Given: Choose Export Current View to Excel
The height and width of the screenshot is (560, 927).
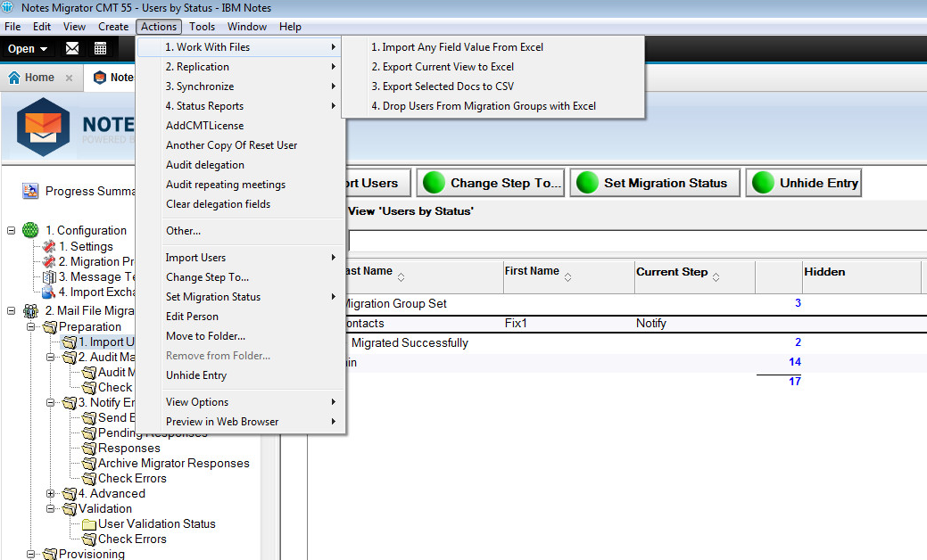Looking at the screenshot, I should click(493, 67).
